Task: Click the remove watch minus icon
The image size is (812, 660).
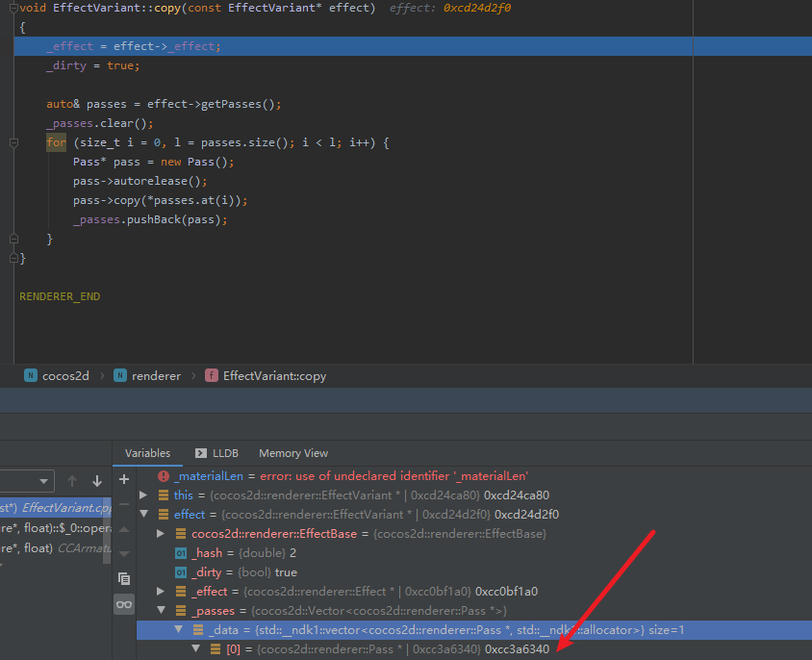Action: tap(124, 504)
